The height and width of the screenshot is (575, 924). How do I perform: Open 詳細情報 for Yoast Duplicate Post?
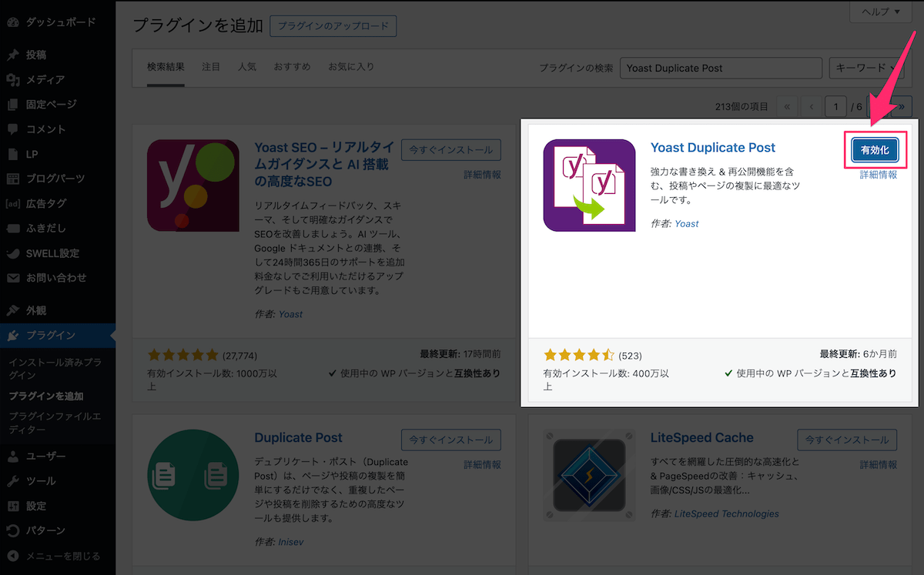tap(878, 175)
